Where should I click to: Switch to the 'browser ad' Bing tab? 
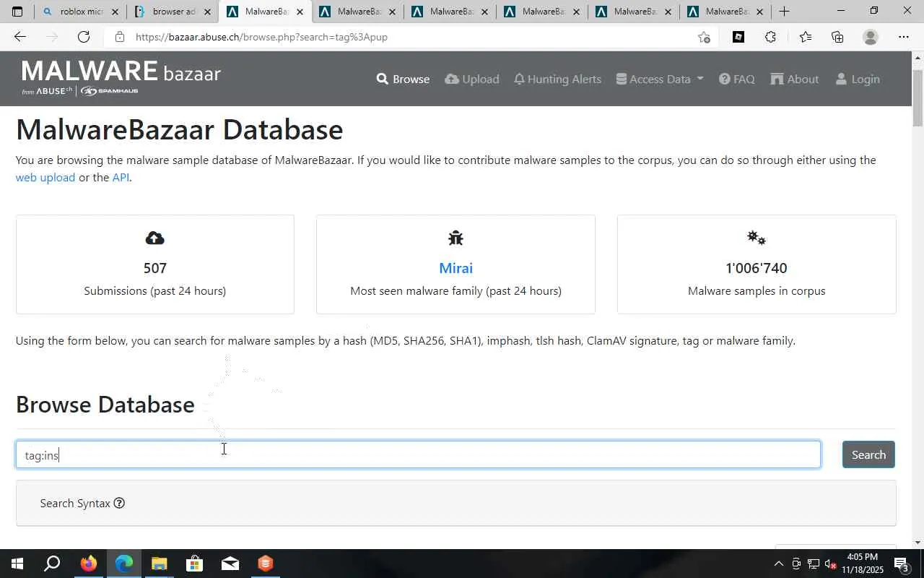173,12
